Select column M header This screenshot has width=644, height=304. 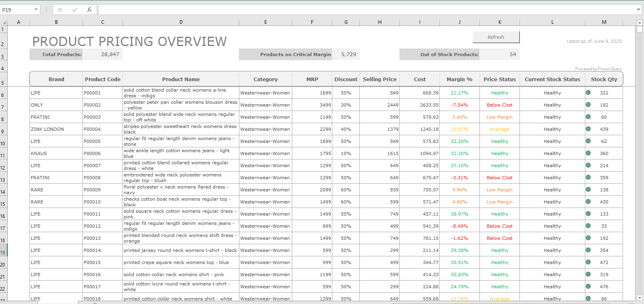click(x=604, y=22)
